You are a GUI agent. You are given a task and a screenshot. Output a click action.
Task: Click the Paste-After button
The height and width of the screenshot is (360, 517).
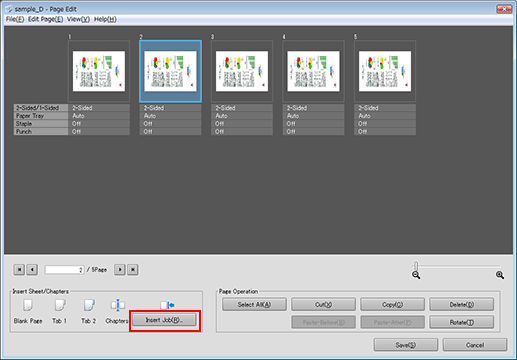click(392, 322)
